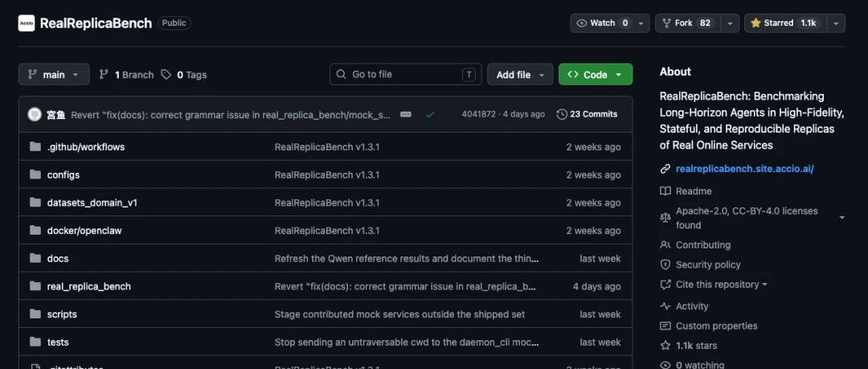Click the '4 days ago' timestamp in real_replica_bench row
The image size is (868, 369).
pos(596,286)
